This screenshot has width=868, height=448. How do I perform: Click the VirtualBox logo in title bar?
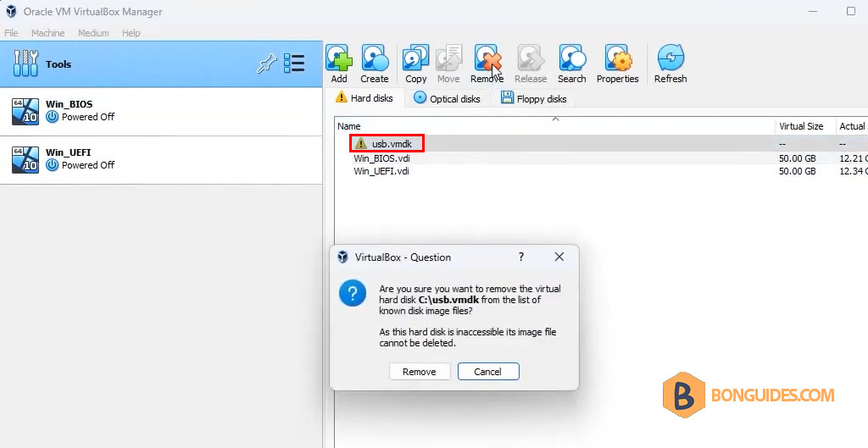(11, 11)
